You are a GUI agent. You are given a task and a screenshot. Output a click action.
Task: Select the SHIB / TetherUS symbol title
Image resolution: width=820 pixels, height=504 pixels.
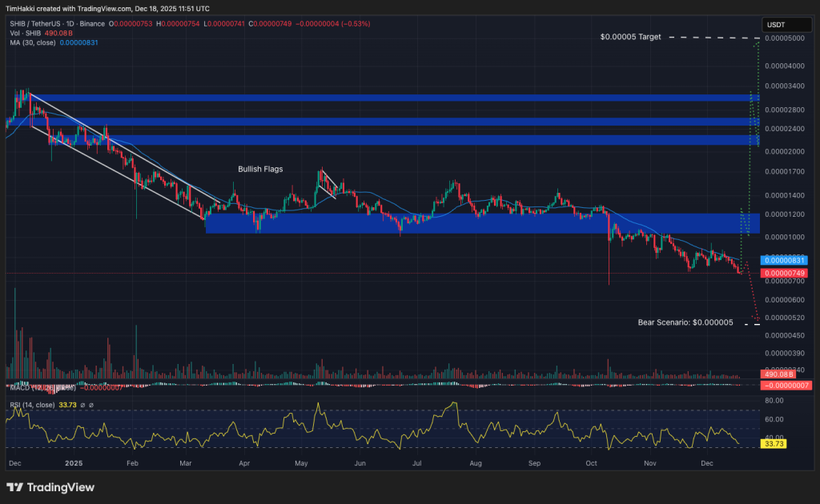34,24
